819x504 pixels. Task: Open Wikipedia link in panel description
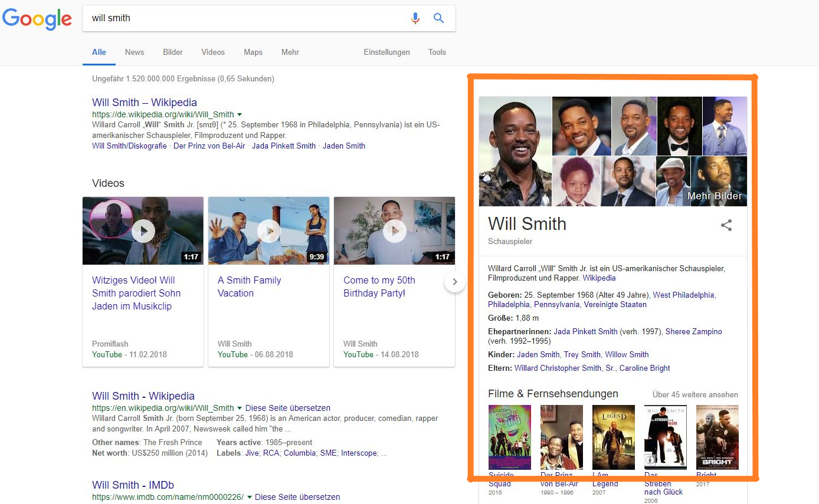pyautogui.click(x=599, y=278)
